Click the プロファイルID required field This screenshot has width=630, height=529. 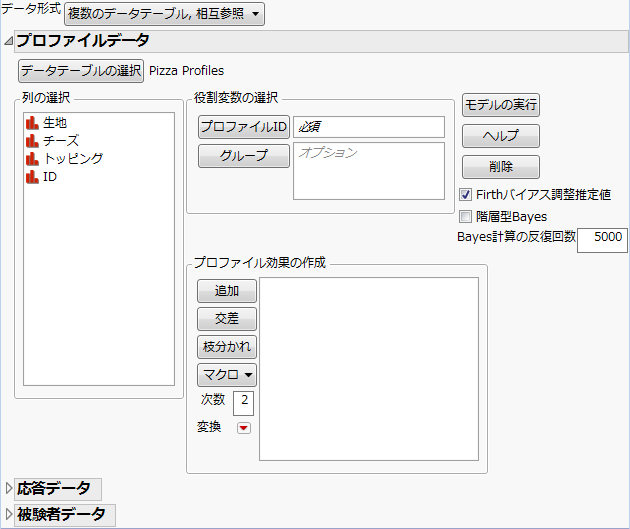click(x=369, y=127)
